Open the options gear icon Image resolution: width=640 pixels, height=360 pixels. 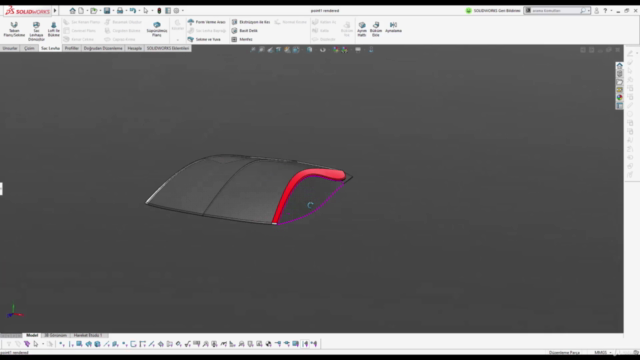click(176, 11)
